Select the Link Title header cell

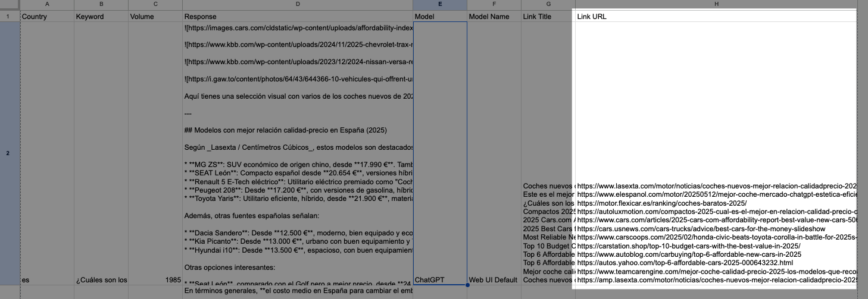click(x=547, y=17)
